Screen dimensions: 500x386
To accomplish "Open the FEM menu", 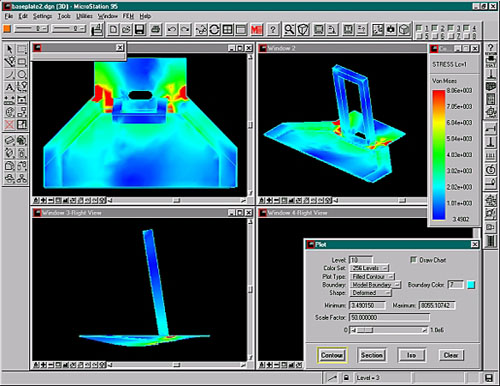I will pos(128,16).
